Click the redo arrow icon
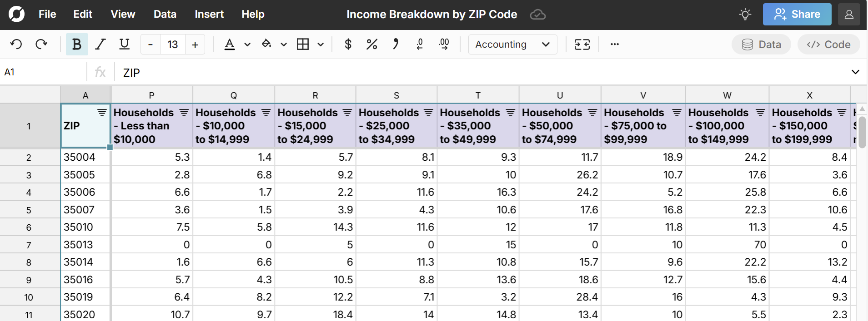 pyautogui.click(x=41, y=44)
